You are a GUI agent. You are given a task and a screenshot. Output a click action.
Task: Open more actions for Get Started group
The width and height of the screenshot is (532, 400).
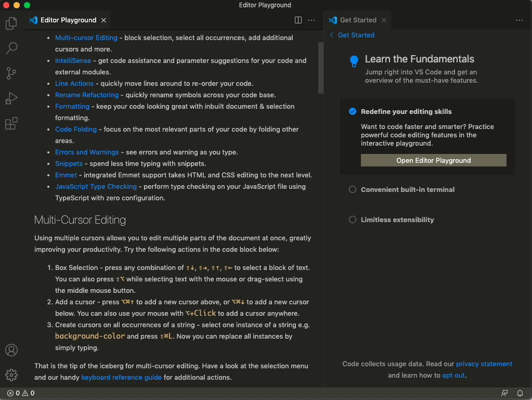tap(519, 20)
